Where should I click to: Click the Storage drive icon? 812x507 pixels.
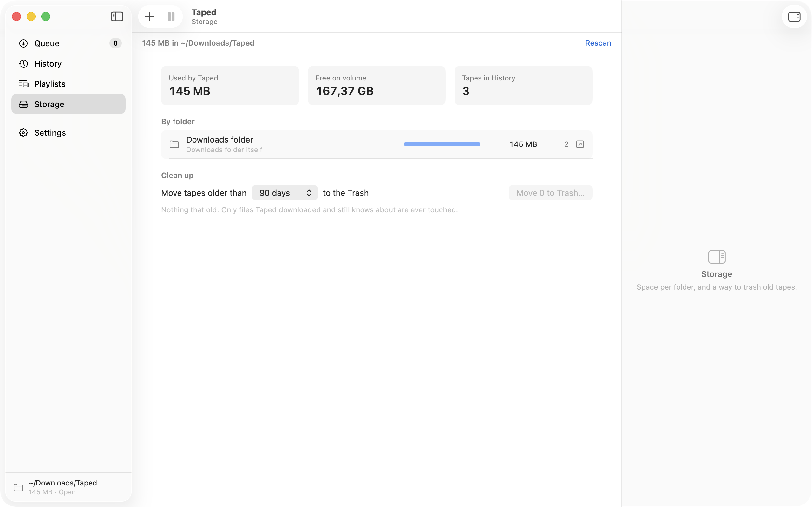23,104
